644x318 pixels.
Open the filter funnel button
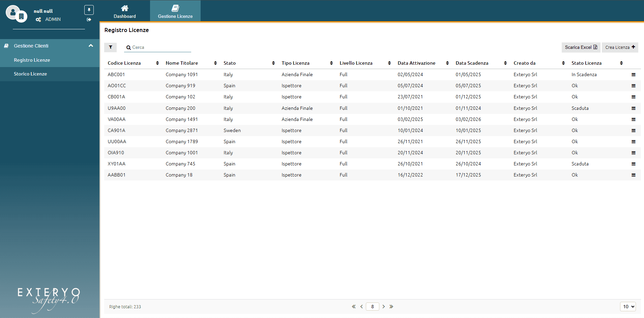pos(110,47)
